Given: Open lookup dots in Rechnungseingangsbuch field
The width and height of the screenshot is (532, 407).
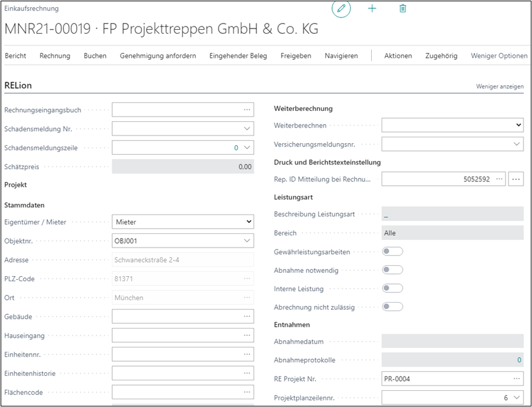Looking at the screenshot, I should (247, 110).
